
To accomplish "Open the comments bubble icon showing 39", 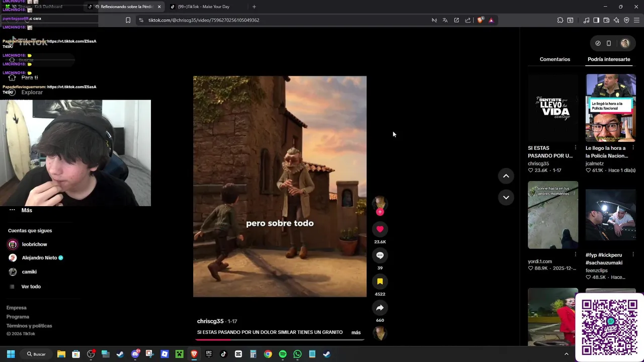I will coord(380,255).
